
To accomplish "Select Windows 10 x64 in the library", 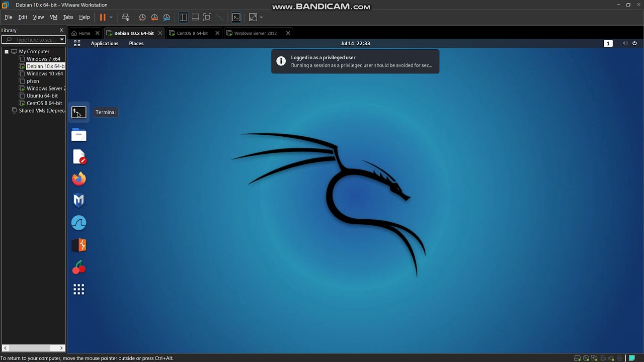I will [45, 73].
